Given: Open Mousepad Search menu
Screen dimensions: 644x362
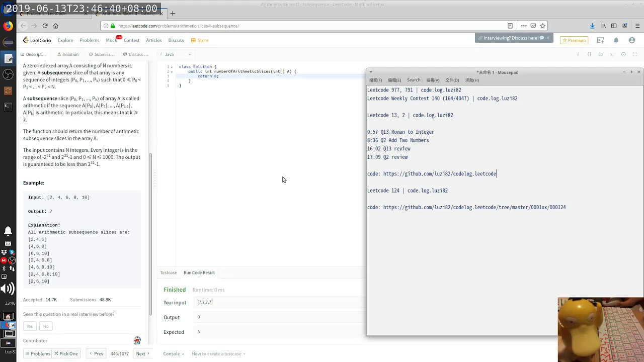Looking at the screenshot, I should coord(414,80).
